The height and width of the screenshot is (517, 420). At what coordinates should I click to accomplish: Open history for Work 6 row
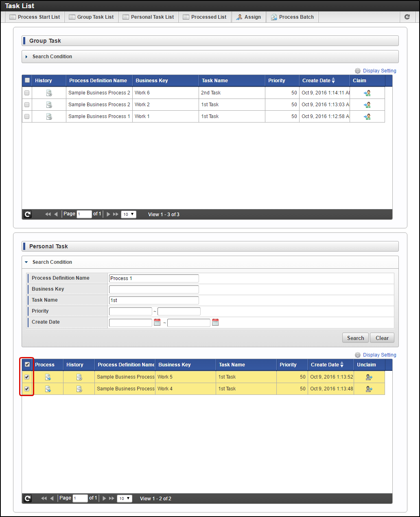[x=49, y=93]
